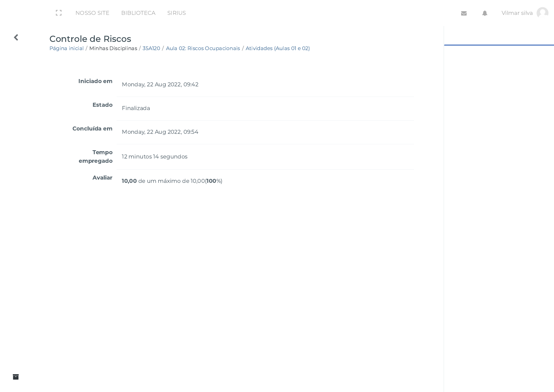Collapse sidebar with left chevron arrow
Image resolution: width=554 pixels, height=392 pixels.
click(16, 38)
